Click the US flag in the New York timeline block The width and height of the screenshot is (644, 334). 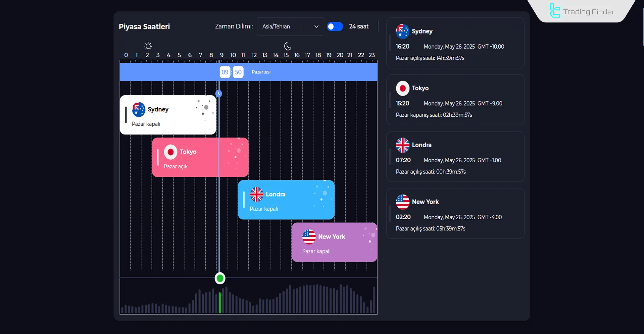pyautogui.click(x=309, y=237)
